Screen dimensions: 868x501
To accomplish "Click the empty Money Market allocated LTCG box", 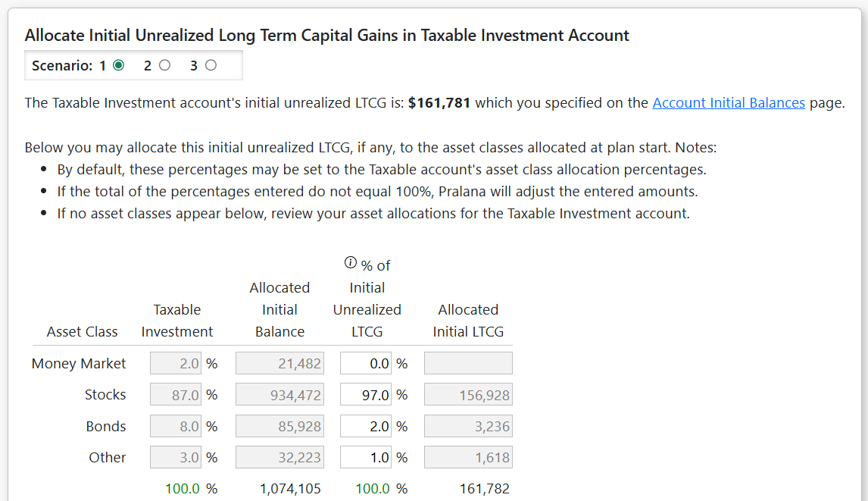I will (x=468, y=364).
